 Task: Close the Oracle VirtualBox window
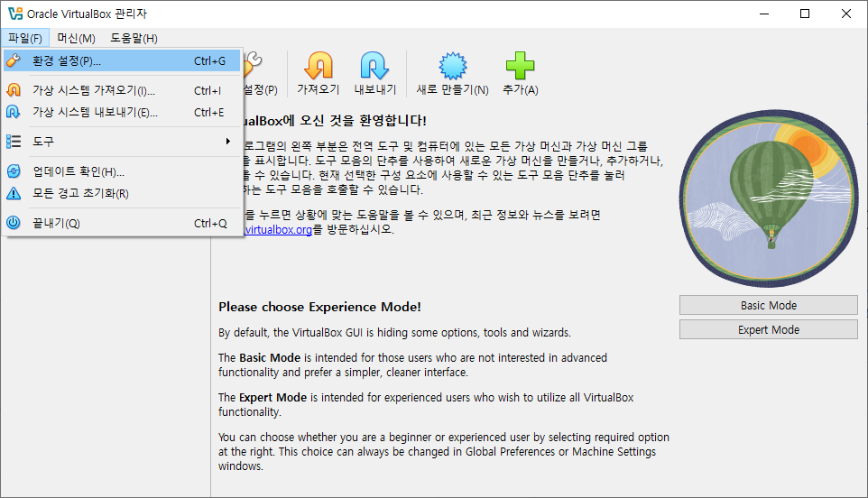[845, 14]
